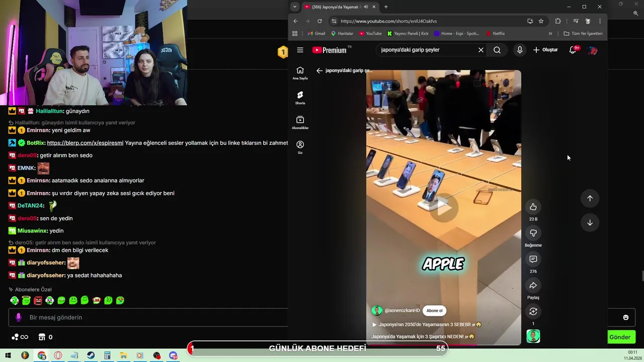Open File Explorer from the taskbar

click(x=124, y=355)
